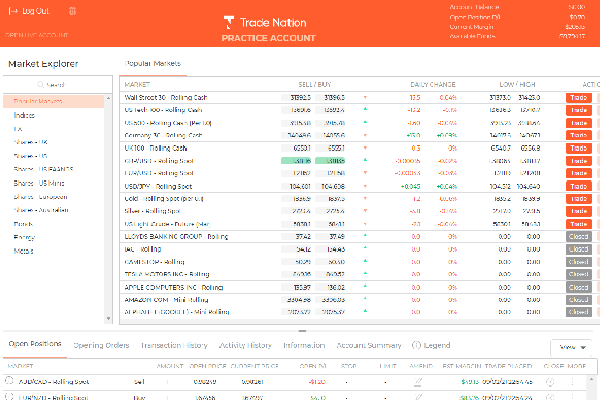Focus the Market Explorer search field
This screenshot has height=400, width=600.
coord(57,85)
